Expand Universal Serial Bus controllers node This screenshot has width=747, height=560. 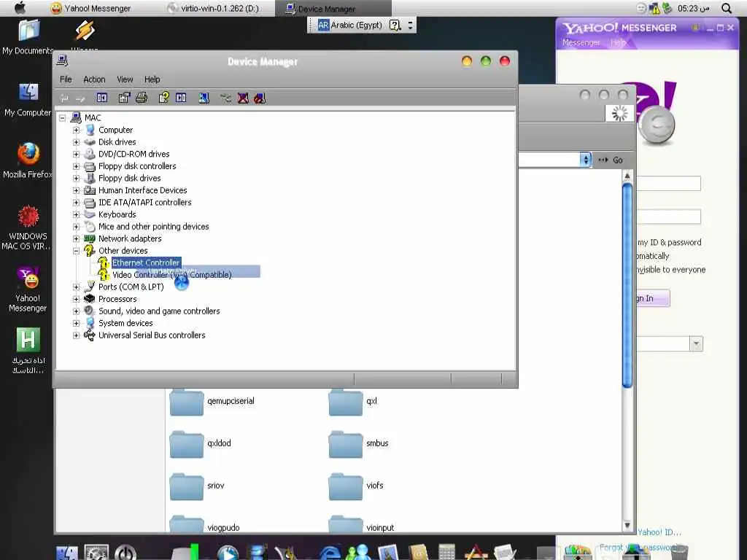[76, 335]
